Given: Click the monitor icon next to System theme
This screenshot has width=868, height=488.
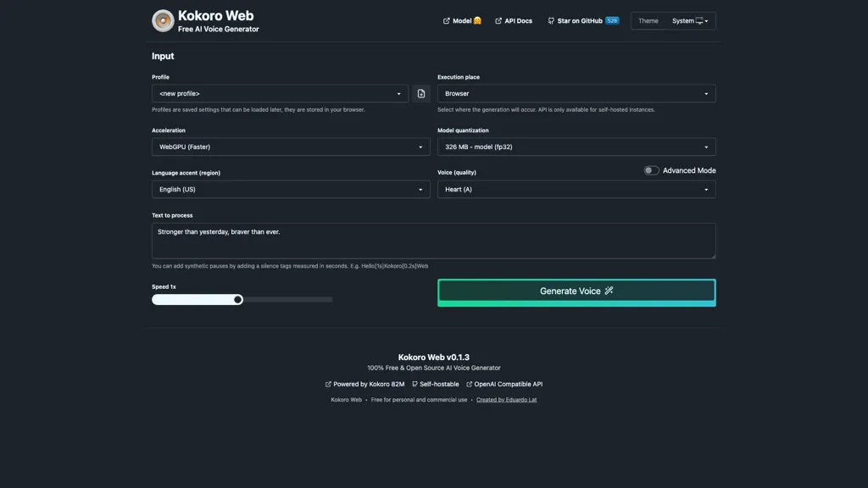Looking at the screenshot, I should tap(698, 20).
